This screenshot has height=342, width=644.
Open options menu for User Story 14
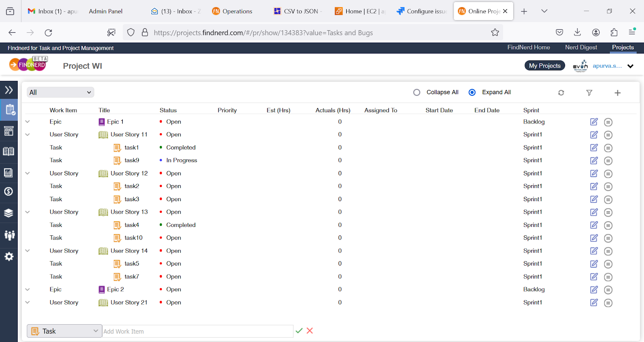coord(608,251)
